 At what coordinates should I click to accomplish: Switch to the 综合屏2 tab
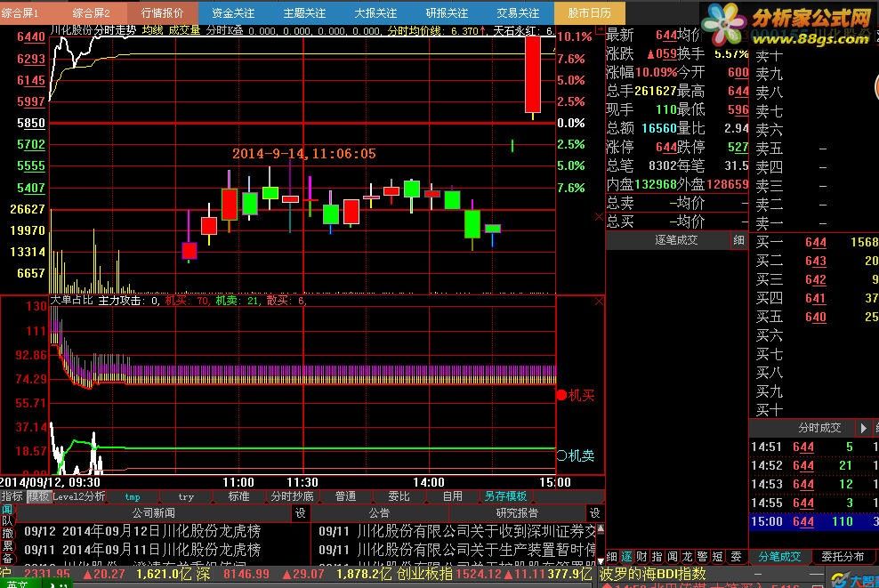pos(92,12)
